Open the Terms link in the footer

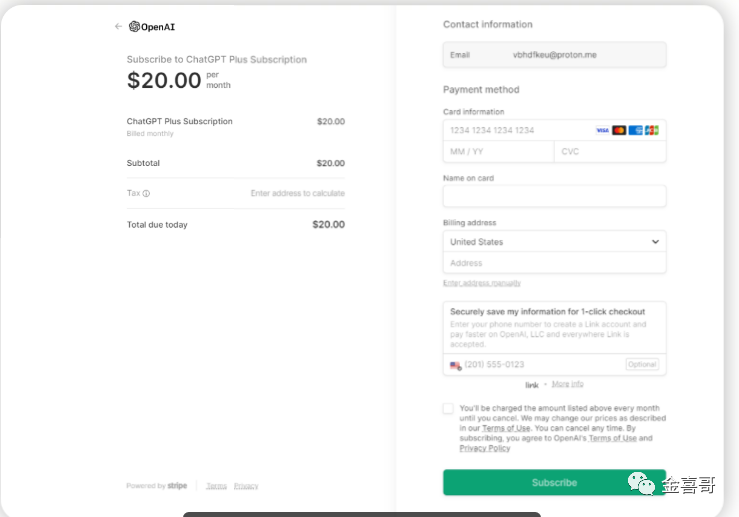click(216, 486)
